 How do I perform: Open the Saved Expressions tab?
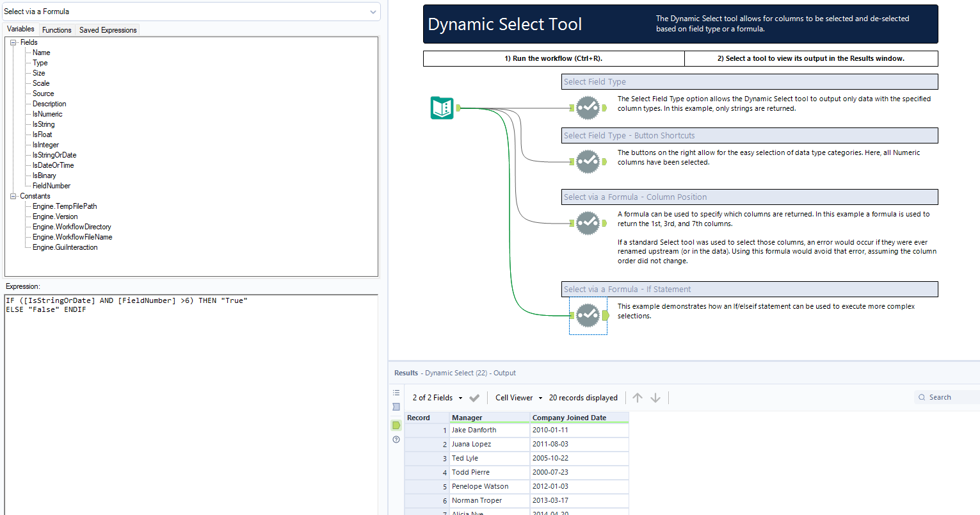(107, 29)
